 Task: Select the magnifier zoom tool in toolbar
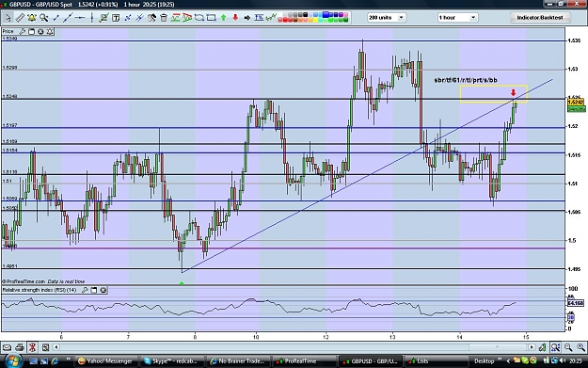[x=44, y=17]
